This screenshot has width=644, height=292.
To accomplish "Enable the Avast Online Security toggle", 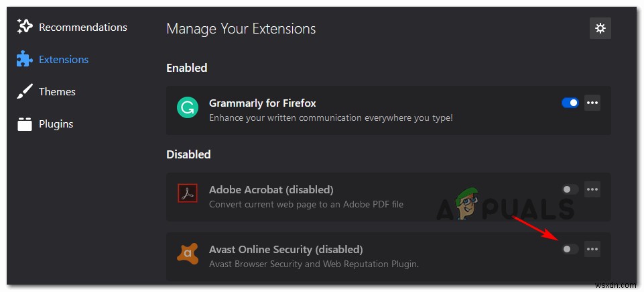I will tap(570, 249).
